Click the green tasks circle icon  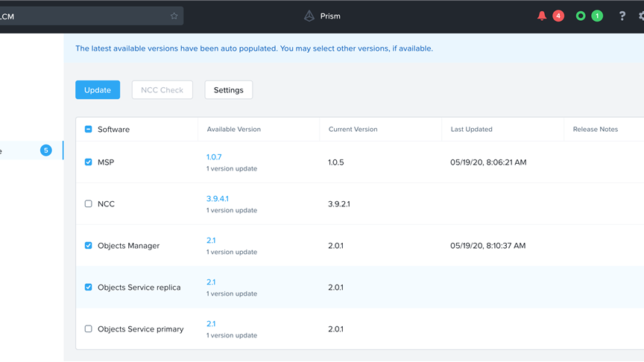[581, 16]
